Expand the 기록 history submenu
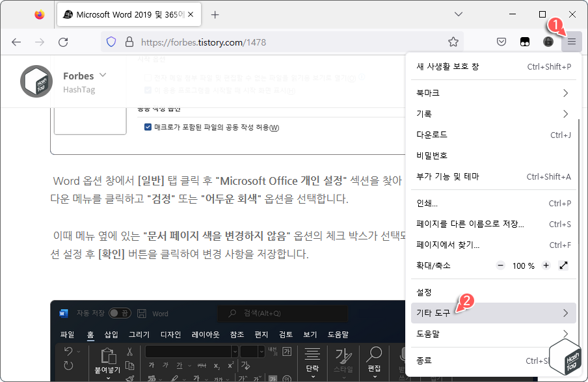 (494, 114)
